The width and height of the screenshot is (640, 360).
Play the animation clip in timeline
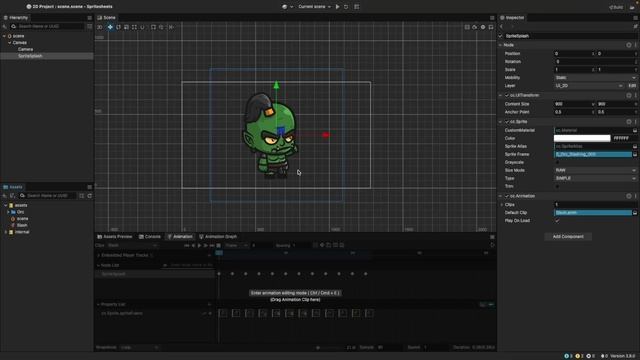tap(199, 246)
